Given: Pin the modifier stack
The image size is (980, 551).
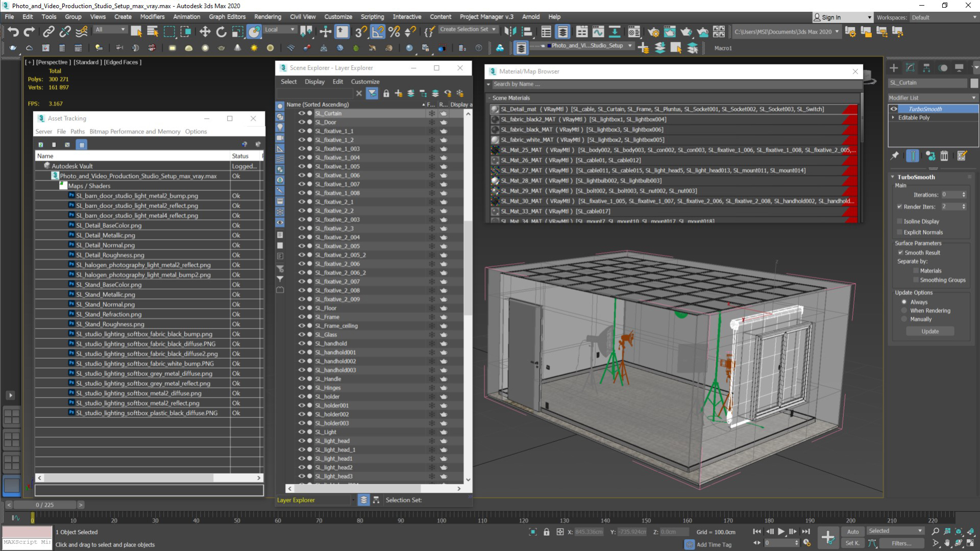Looking at the screenshot, I should 895,156.
